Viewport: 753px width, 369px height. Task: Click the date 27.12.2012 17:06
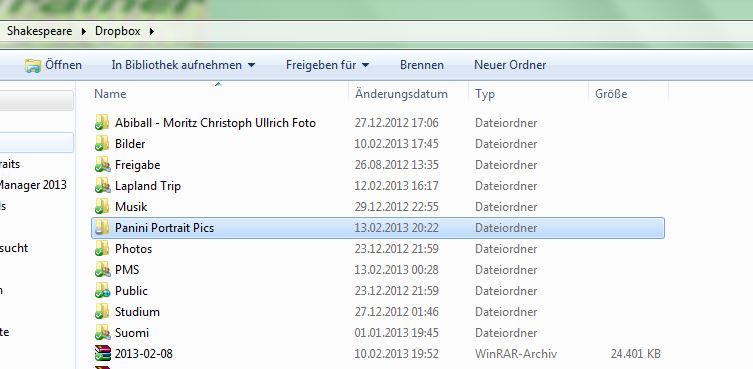[x=397, y=123]
